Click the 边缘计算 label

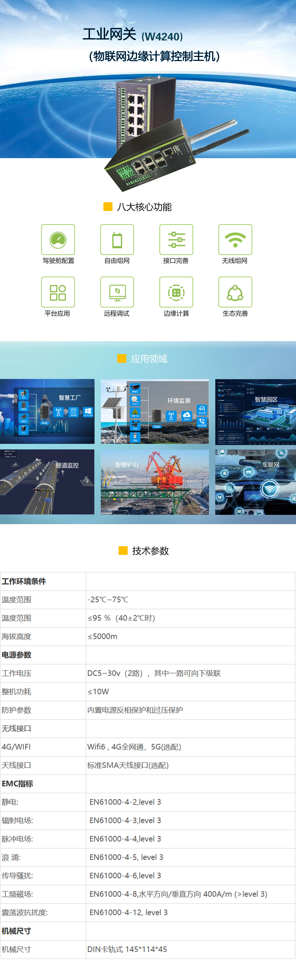click(x=176, y=314)
